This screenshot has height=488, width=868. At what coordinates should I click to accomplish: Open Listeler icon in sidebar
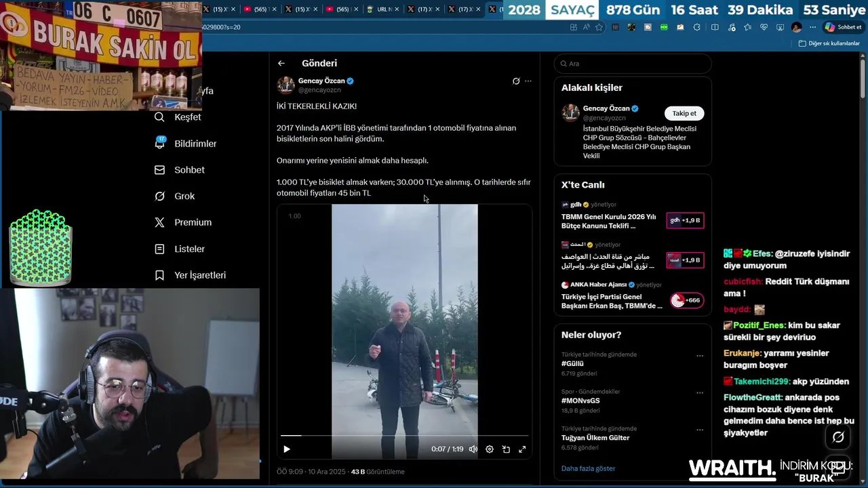click(159, 249)
